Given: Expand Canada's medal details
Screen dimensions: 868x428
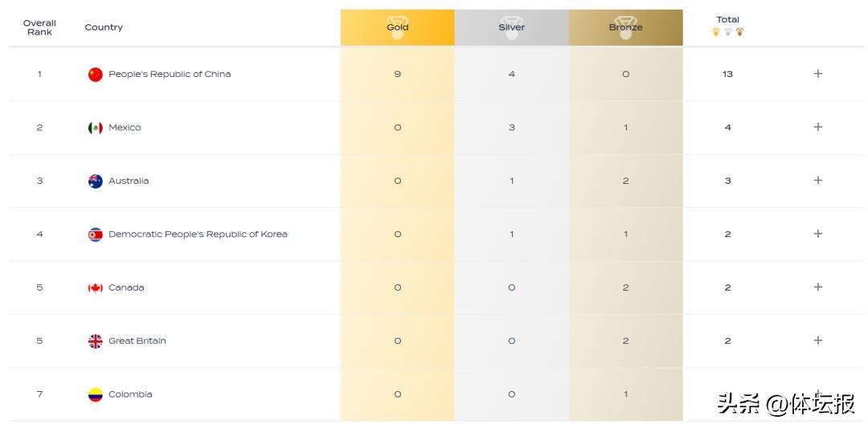Looking at the screenshot, I should [817, 287].
